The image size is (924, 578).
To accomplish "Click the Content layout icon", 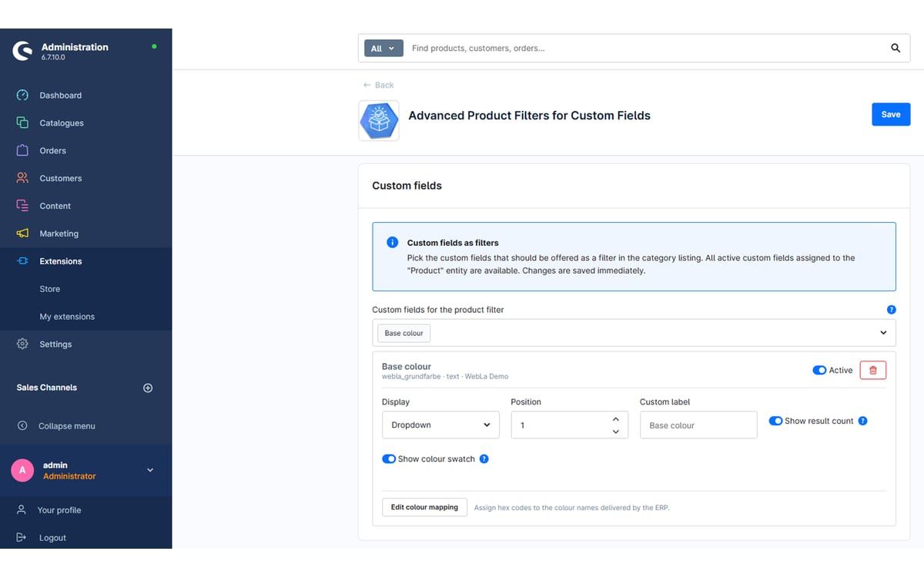I will pyautogui.click(x=22, y=206).
